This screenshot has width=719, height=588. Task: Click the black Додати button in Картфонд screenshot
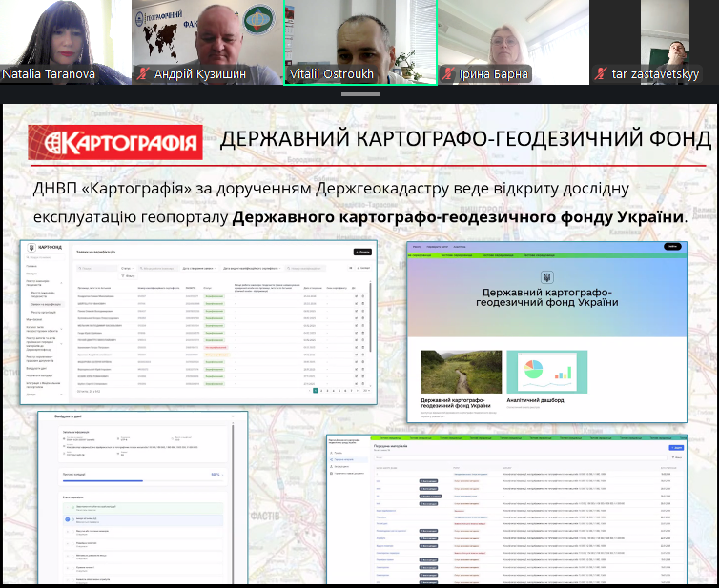click(362, 252)
